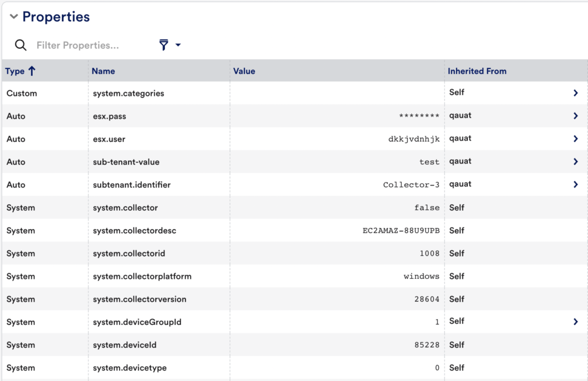Select the system.deviceGroupId property name
Viewport: 588px width, 381px height.
pos(137,322)
